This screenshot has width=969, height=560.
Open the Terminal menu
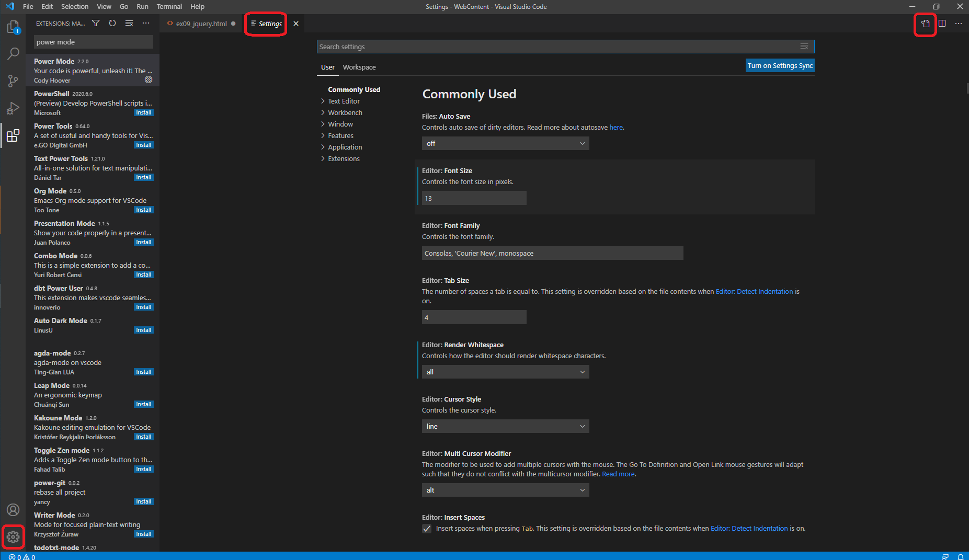click(169, 6)
